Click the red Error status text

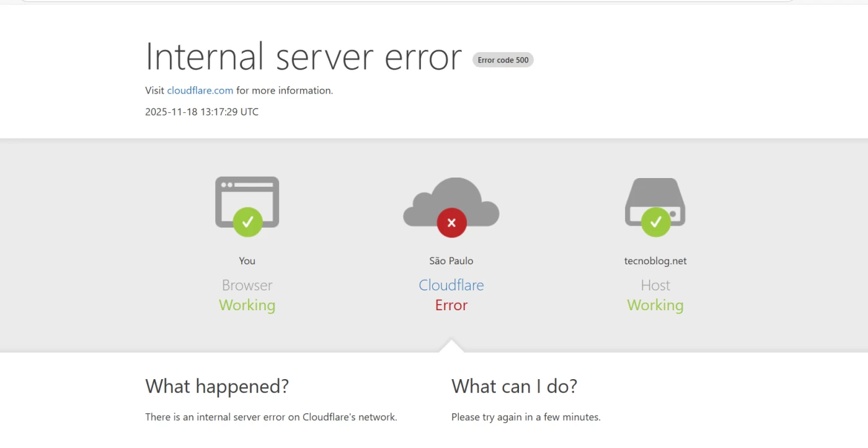451,305
